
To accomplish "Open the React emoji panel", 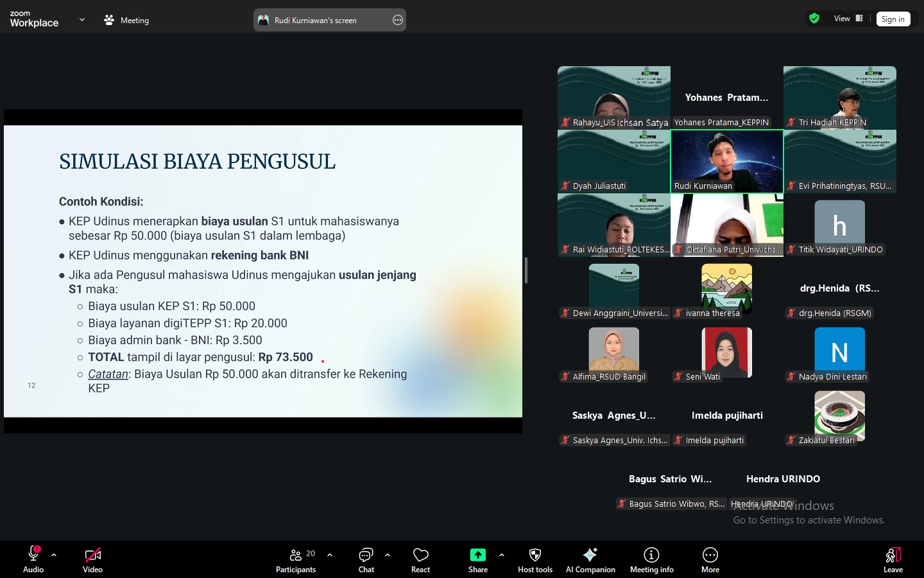I will 420,559.
